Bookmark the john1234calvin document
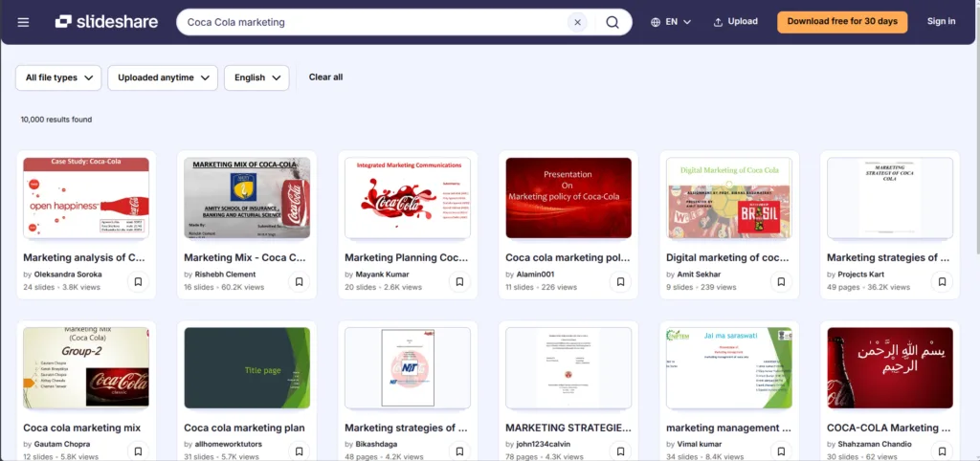This screenshot has width=980, height=461. point(620,451)
